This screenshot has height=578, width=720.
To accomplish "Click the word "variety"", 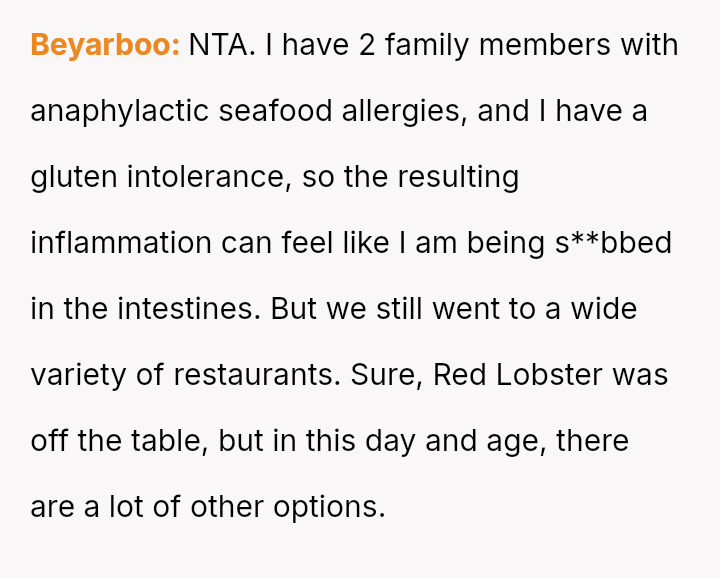I will (80, 375).
